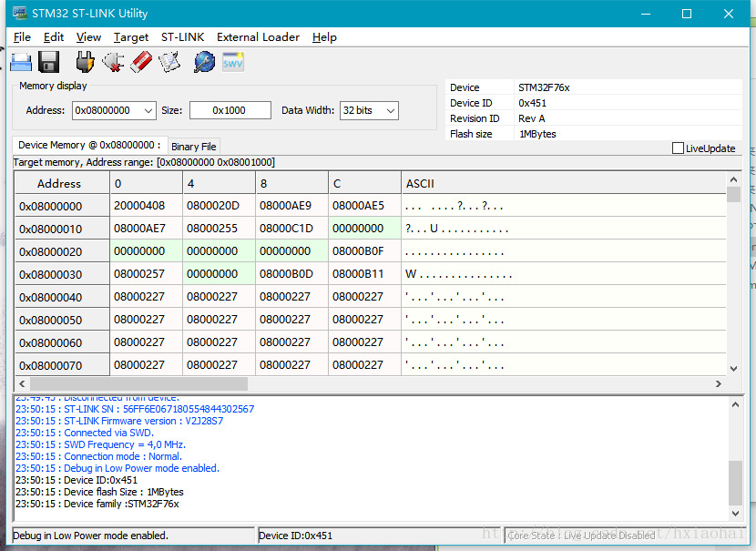Click the Address column header

click(62, 183)
